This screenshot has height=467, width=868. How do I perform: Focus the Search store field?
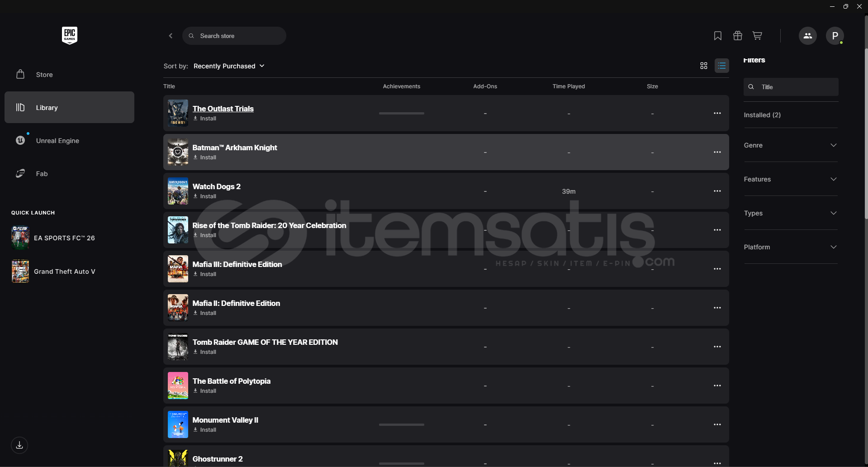234,36
